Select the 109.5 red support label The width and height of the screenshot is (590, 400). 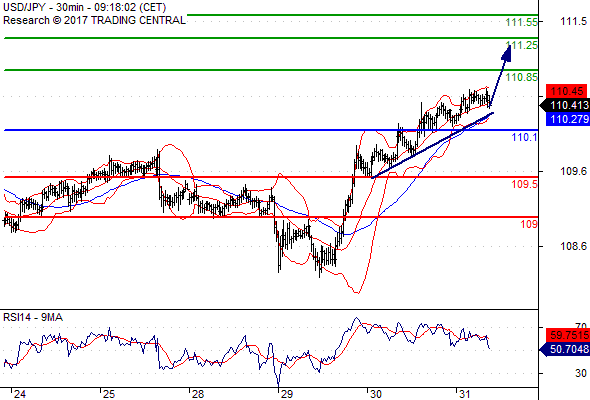point(525,184)
